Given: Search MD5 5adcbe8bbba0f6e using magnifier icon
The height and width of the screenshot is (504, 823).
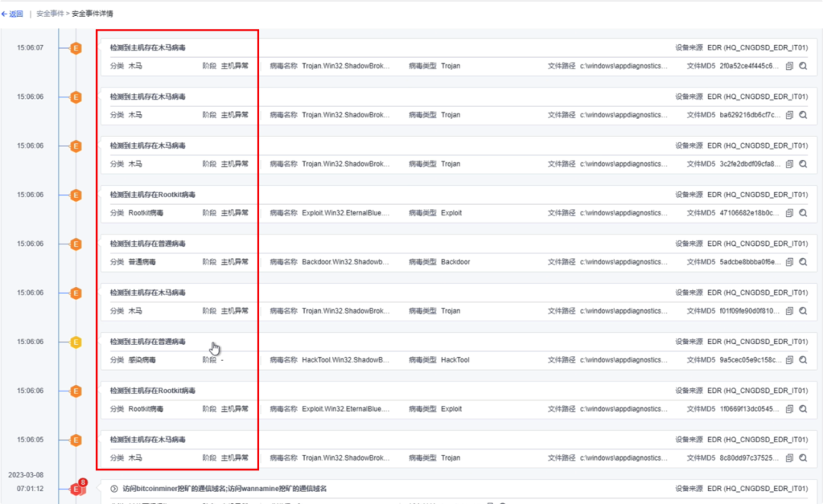Looking at the screenshot, I should click(x=802, y=262).
